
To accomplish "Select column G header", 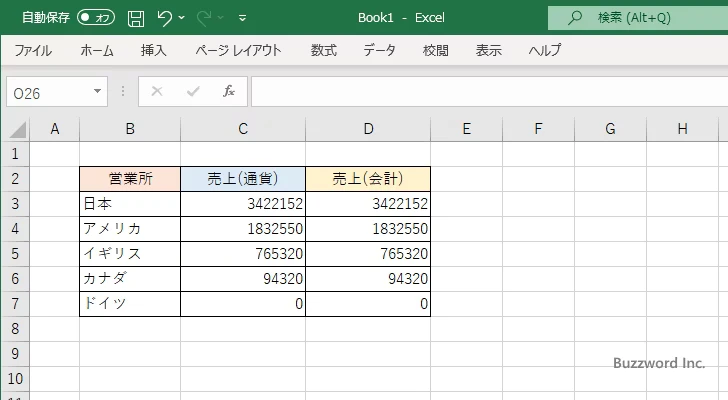I will click(611, 129).
